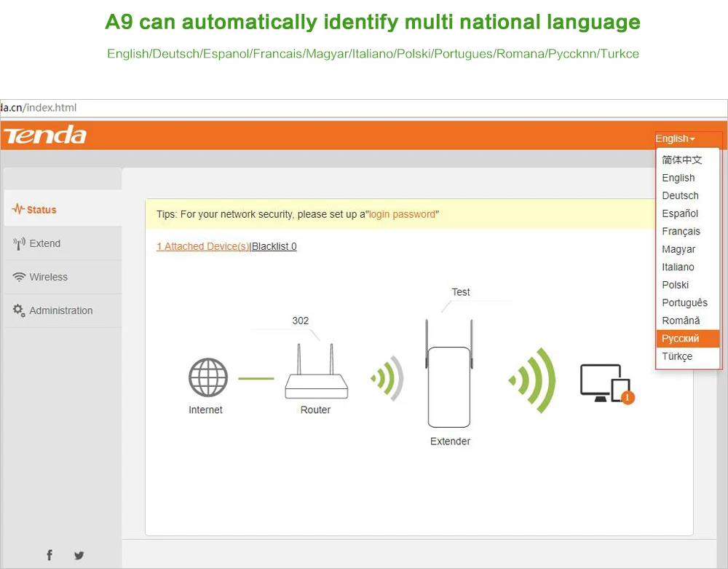Choose Español language option

pyautogui.click(x=688, y=213)
